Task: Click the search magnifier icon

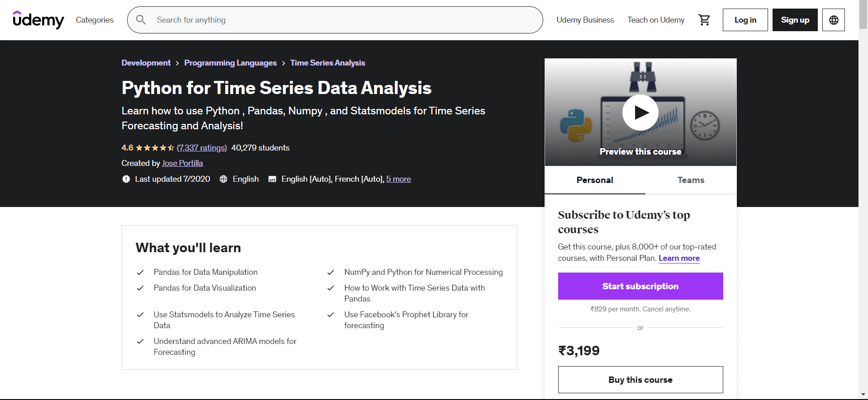Action: tap(141, 20)
